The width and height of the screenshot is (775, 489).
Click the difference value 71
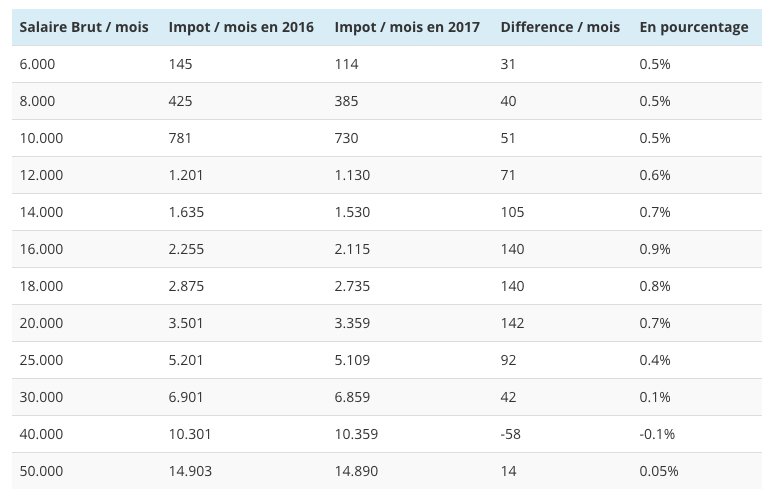pos(508,175)
